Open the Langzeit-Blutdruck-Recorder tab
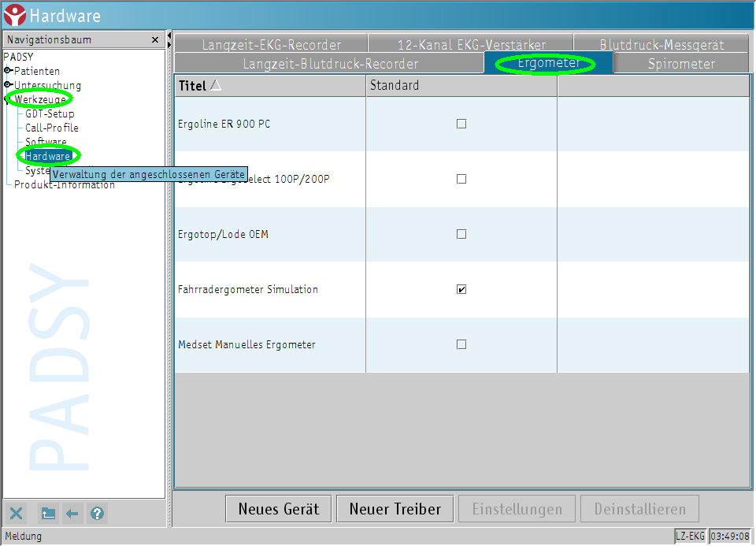This screenshot has width=756, height=546. point(330,64)
